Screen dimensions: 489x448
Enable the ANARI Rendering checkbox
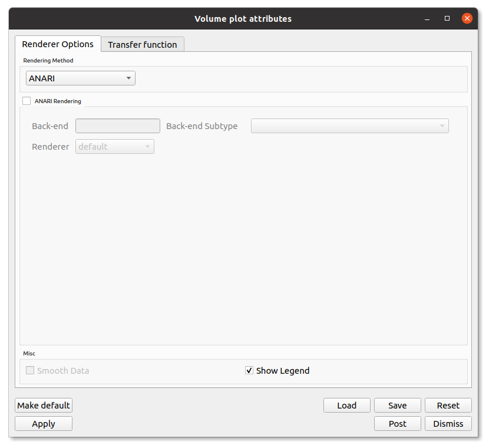click(x=27, y=101)
